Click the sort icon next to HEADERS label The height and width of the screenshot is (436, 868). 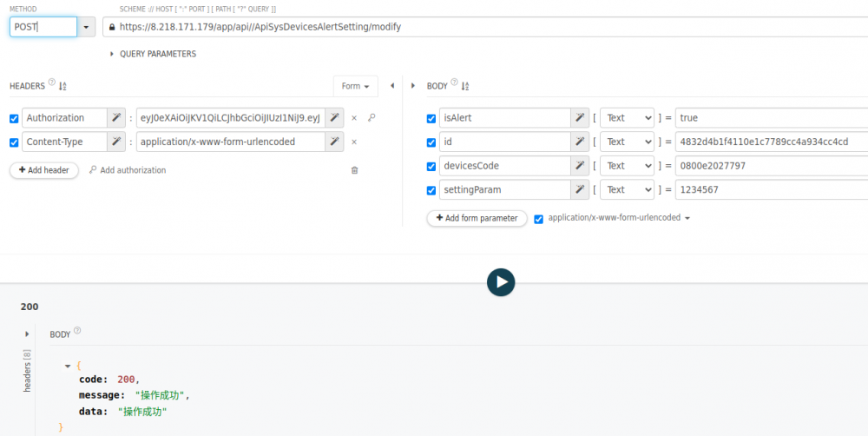click(x=63, y=86)
